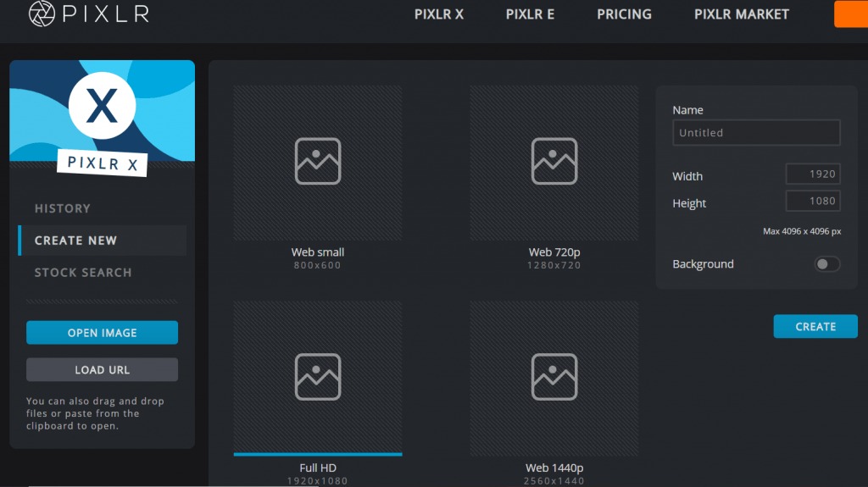Click the blue CREATE button
This screenshot has height=487, width=868.
[x=815, y=327]
